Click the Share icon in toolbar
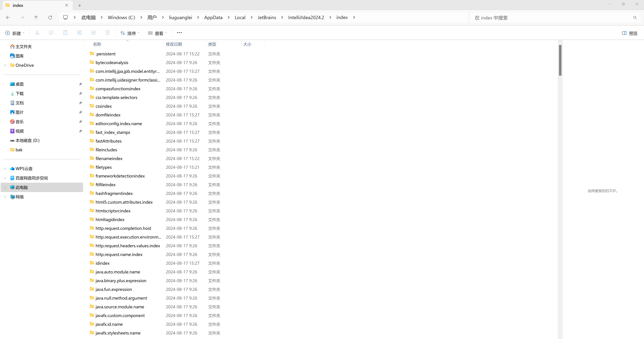Viewport: 644px width, 339px height. pos(94,33)
